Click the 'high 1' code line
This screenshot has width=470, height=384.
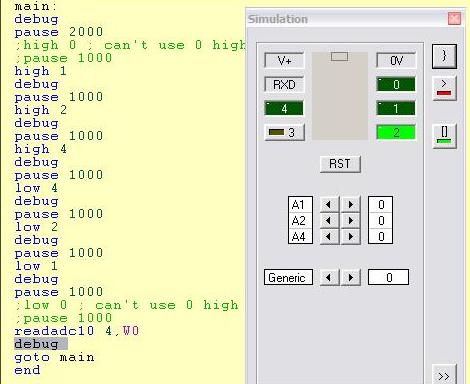[x=40, y=71]
